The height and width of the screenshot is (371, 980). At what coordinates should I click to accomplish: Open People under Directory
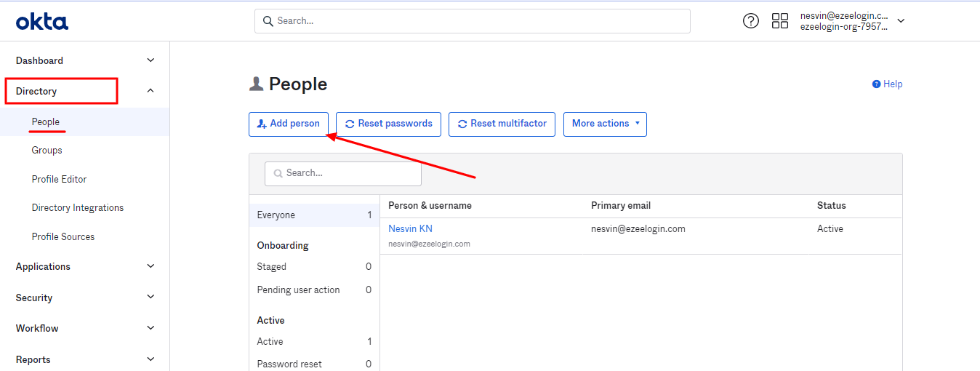pyautogui.click(x=46, y=121)
